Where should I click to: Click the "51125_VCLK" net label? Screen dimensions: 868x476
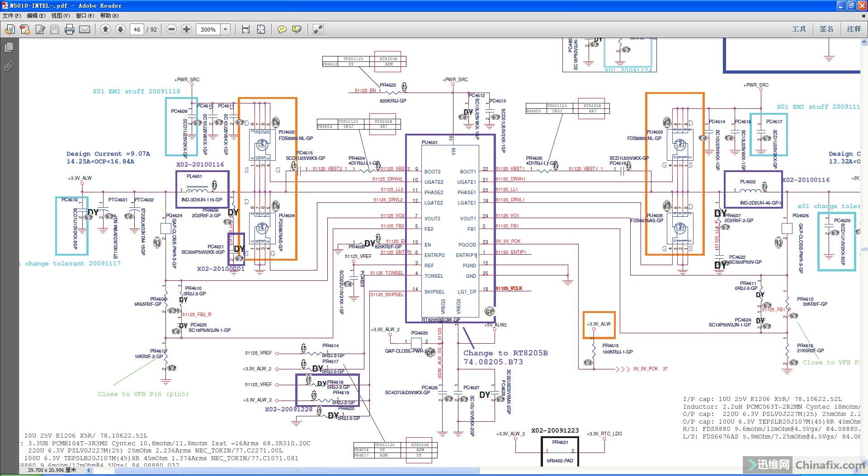[509, 288]
